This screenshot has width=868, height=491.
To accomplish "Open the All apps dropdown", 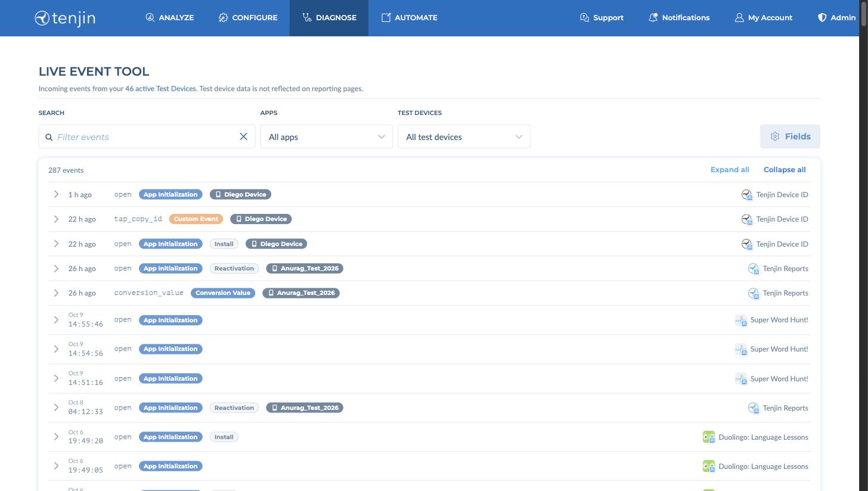I will pyautogui.click(x=327, y=136).
